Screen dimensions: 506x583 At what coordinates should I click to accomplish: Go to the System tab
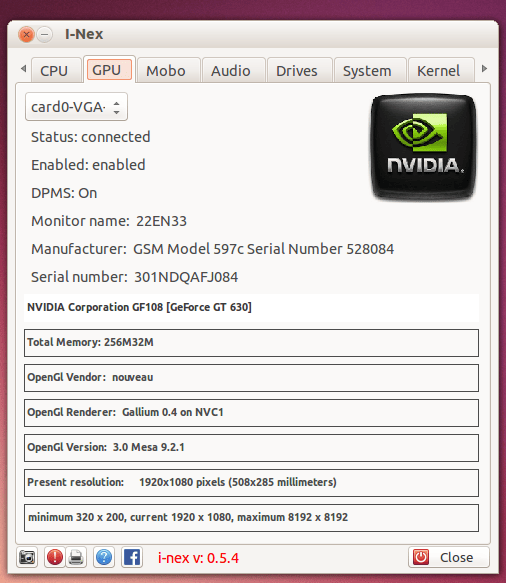[x=367, y=71]
